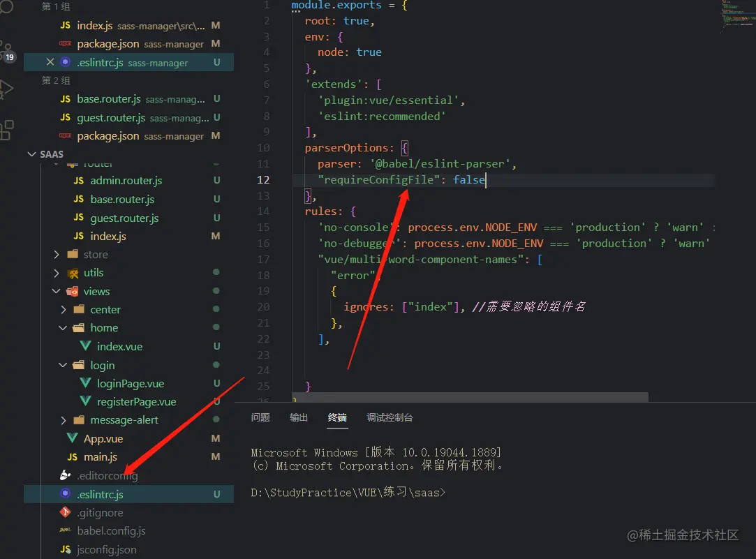Click the editorconfig icon beside .editorconfig
This screenshot has height=559, width=756.
[65, 476]
